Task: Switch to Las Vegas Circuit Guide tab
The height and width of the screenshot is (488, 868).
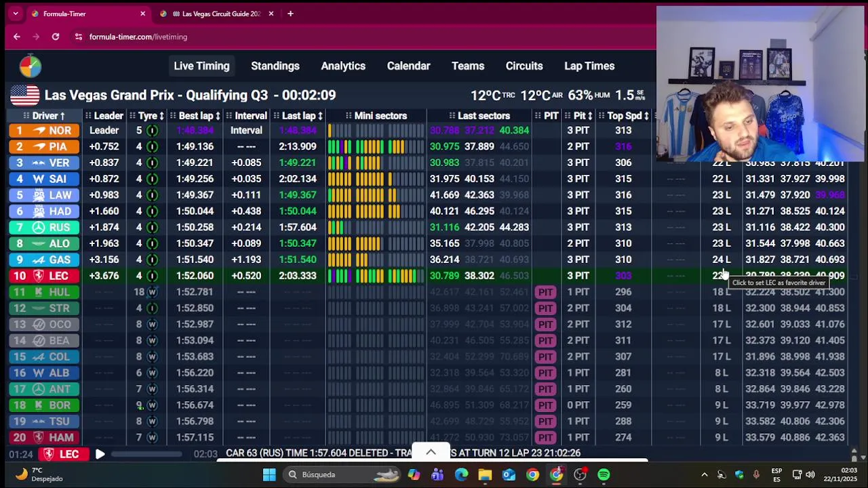Action: (x=216, y=14)
